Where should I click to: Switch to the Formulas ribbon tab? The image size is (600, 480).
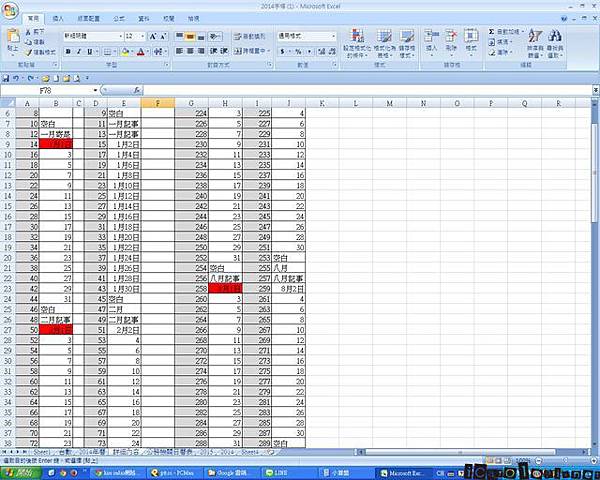point(119,18)
